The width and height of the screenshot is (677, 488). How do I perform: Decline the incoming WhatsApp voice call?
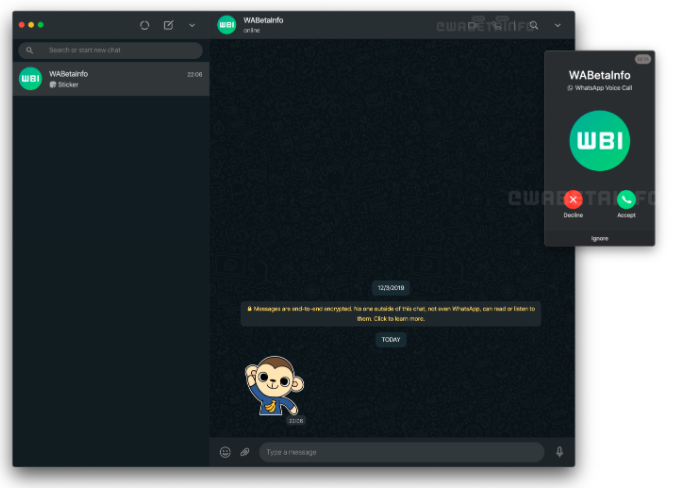click(573, 199)
